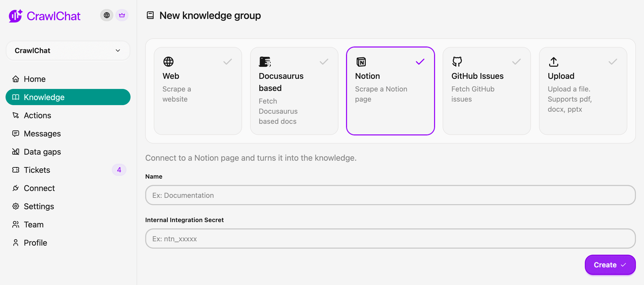
Task: Click the upload arrow icon
Action: pyautogui.click(x=554, y=62)
